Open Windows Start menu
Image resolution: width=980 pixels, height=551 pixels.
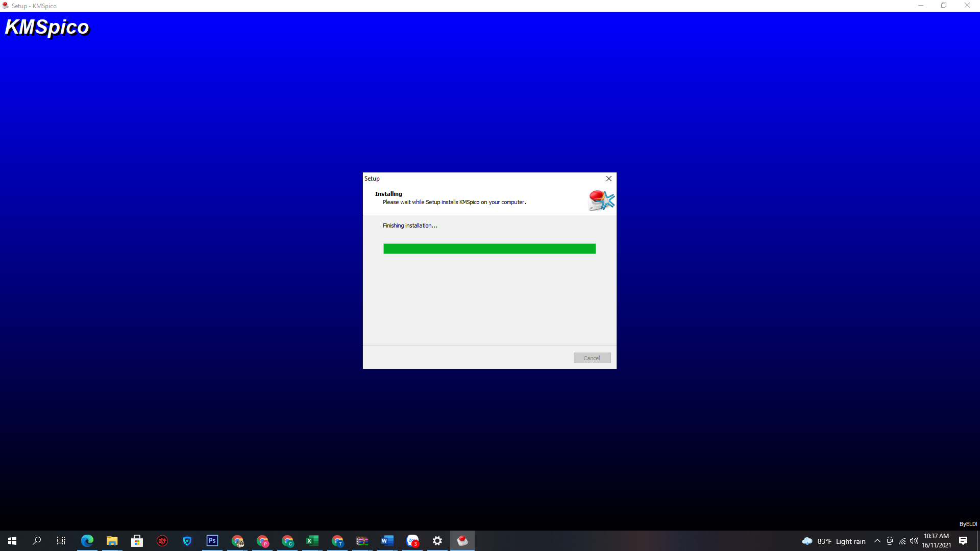pos(12,541)
